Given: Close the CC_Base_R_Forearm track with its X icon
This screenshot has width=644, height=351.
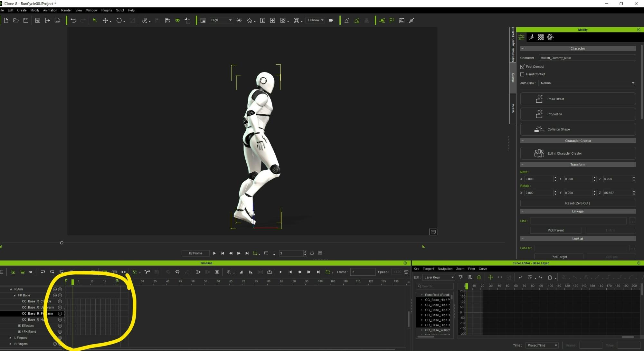Looking at the screenshot, I should 60,313.
